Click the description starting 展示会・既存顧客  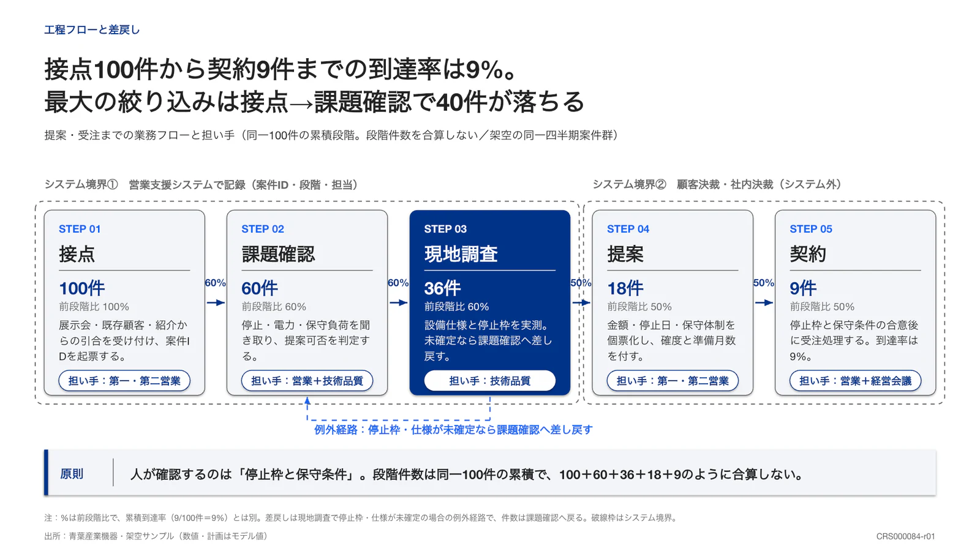[124, 340]
